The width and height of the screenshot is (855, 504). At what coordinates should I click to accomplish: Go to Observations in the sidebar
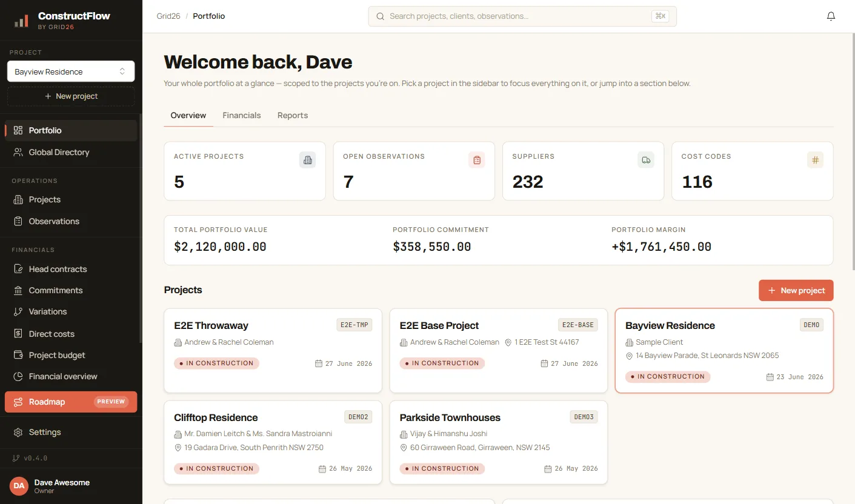tap(71, 221)
